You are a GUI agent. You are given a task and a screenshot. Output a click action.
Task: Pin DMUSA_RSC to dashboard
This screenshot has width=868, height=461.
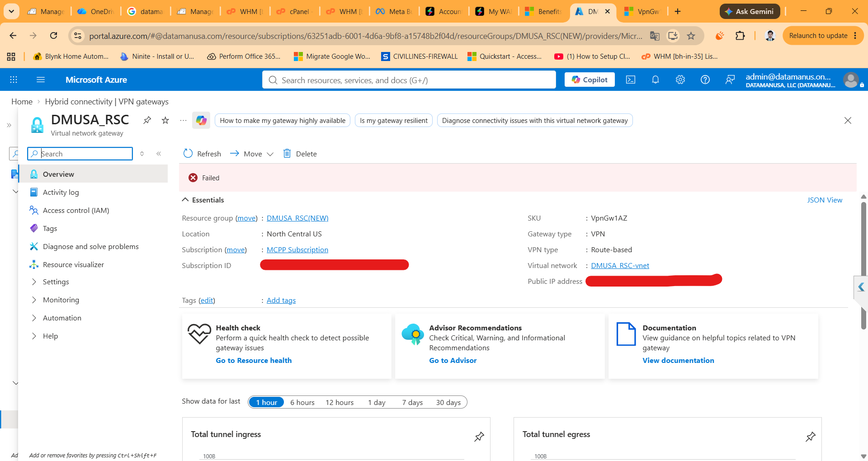tap(147, 120)
